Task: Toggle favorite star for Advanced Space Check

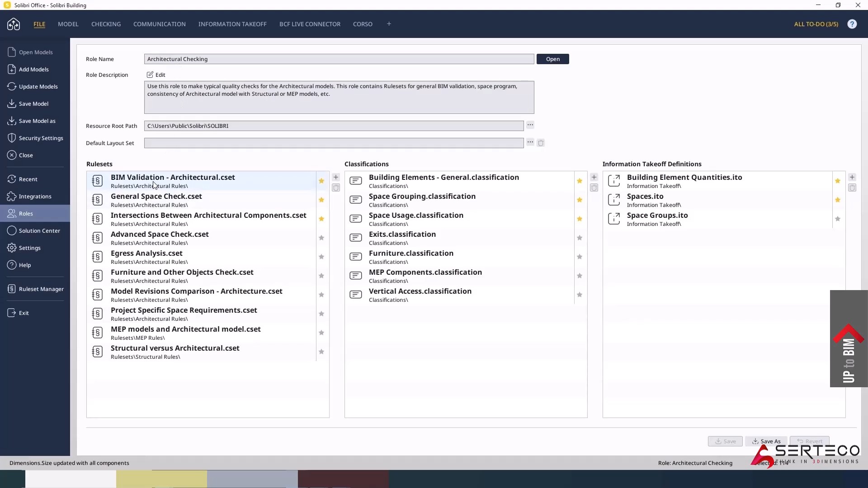Action: tap(321, 238)
